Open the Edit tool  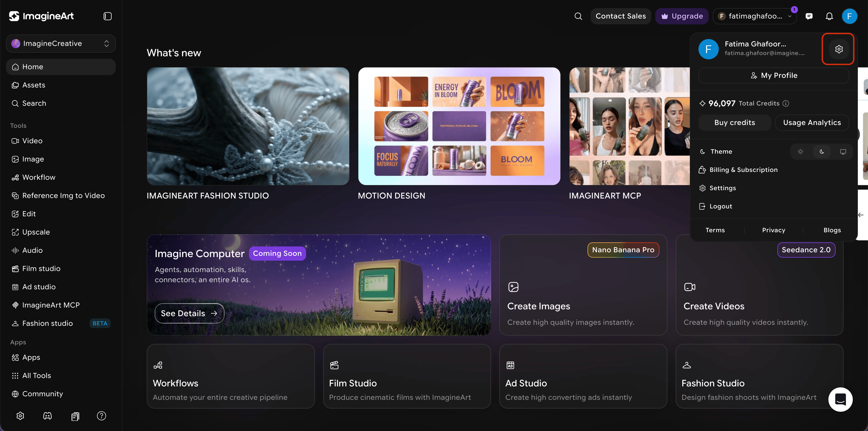click(x=61, y=214)
